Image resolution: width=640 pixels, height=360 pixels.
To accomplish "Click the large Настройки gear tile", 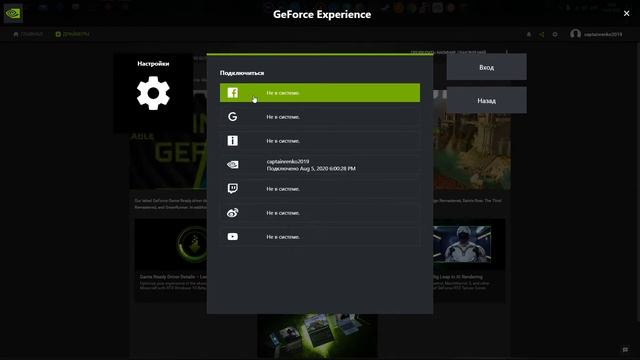I will pos(153,93).
